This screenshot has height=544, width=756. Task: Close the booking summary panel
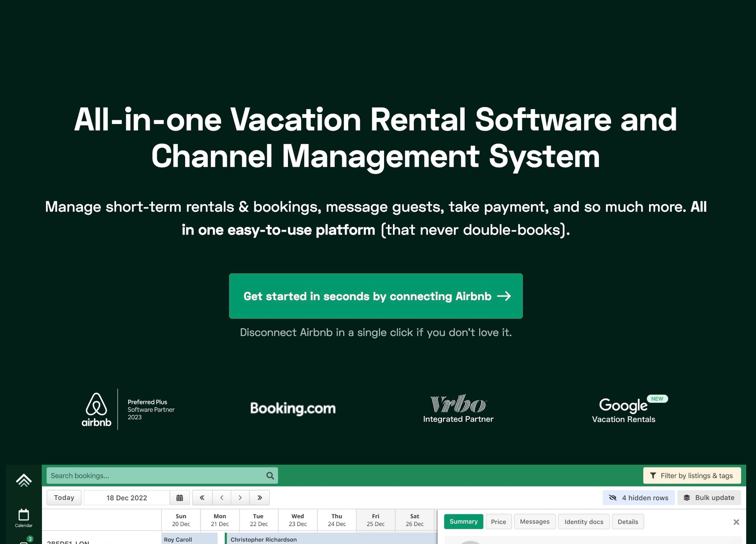coord(736,522)
